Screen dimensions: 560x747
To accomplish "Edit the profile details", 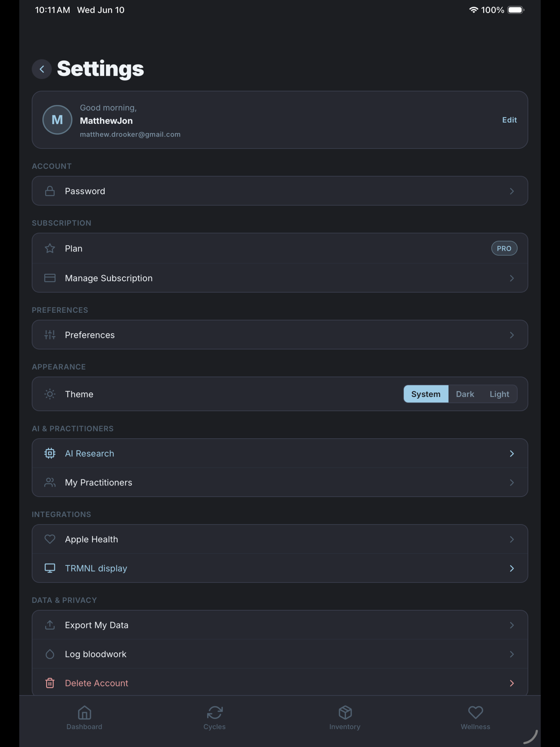I will tap(509, 120).
